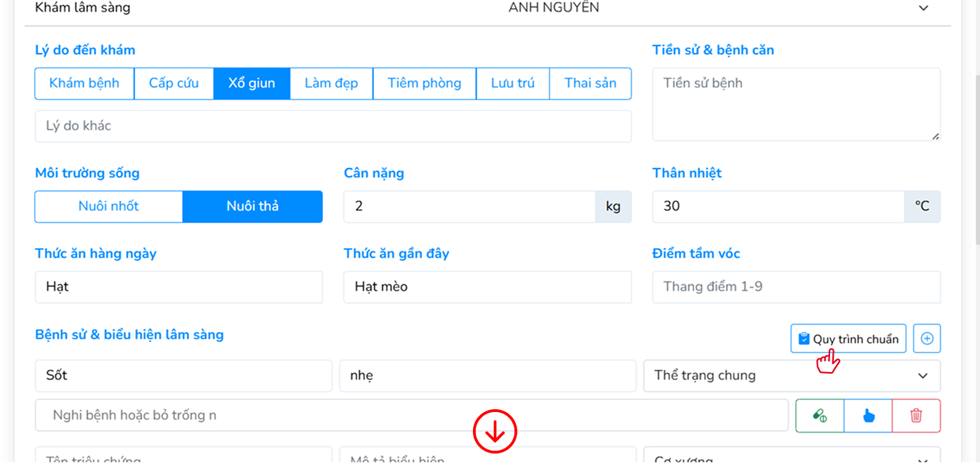The image size is (980, 463).
Task: Select Nuôi nhốt housing option
Action: 108,206
